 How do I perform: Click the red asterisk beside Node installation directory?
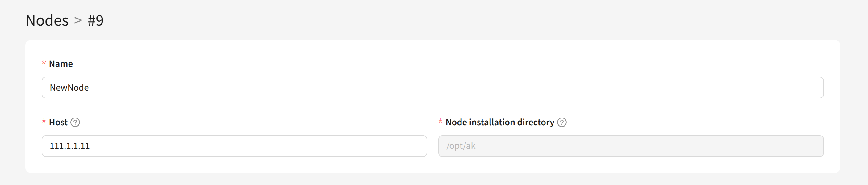click(440, 122)
